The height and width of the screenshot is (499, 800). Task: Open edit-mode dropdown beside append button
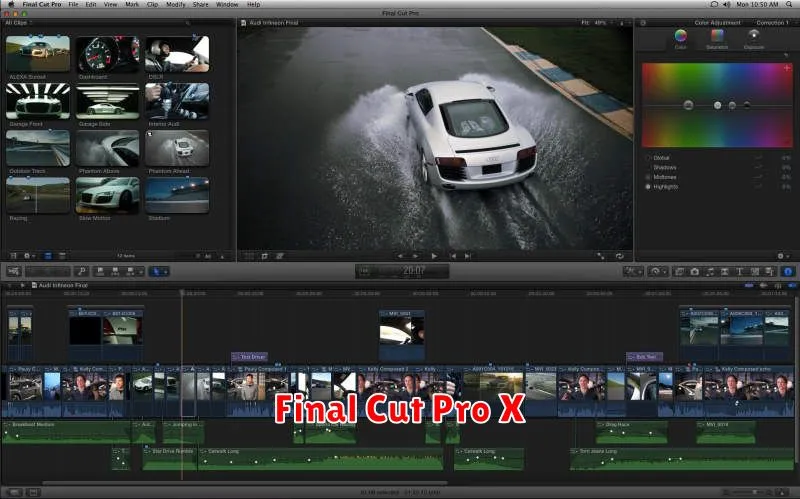[141, 271]
